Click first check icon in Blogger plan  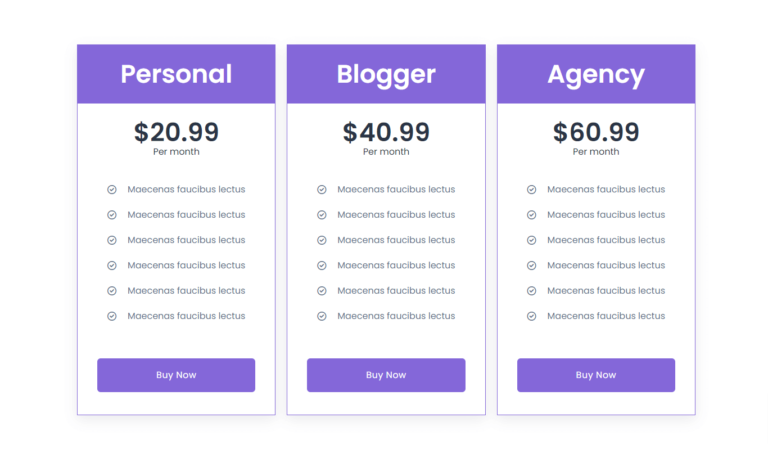coord(322,189)
